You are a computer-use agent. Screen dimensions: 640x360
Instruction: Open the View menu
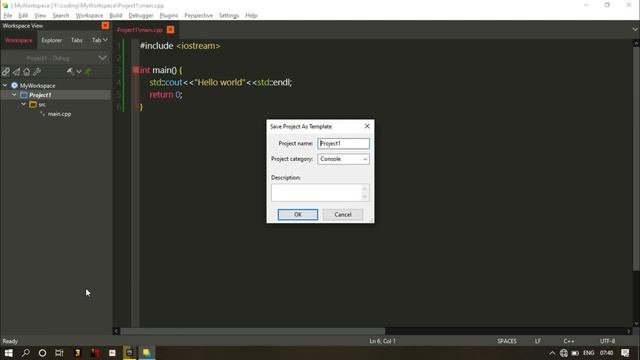tap(40, 16)
